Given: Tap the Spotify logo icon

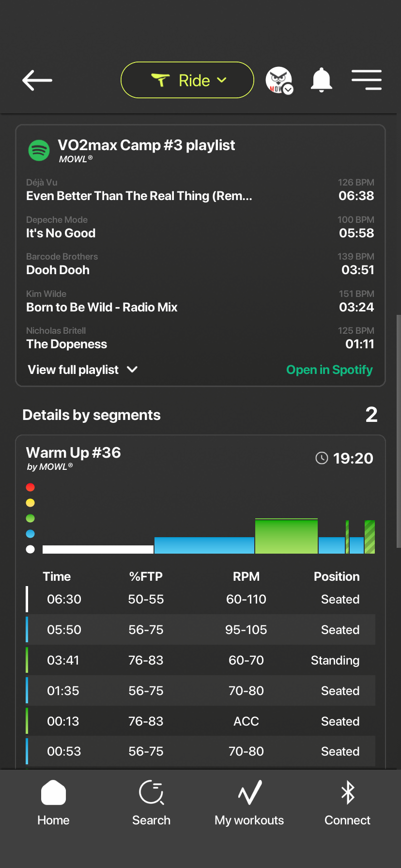Looking at the screenshot, I should (39, 151).
